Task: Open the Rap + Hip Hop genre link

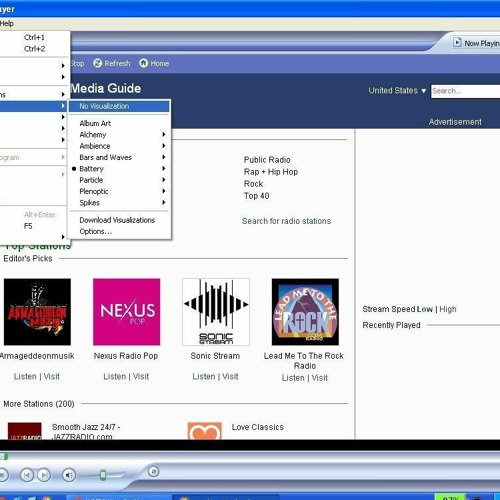Action: 271,172
